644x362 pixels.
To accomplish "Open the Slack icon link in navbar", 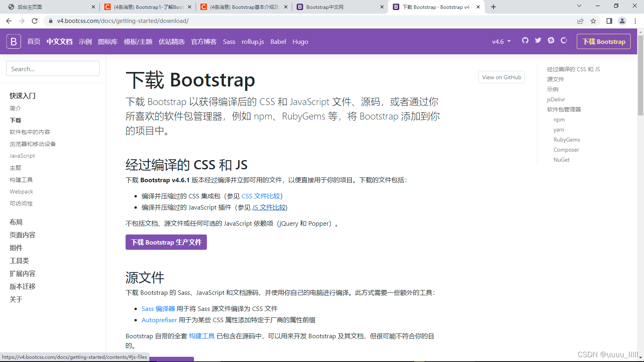I will [551, 40].
